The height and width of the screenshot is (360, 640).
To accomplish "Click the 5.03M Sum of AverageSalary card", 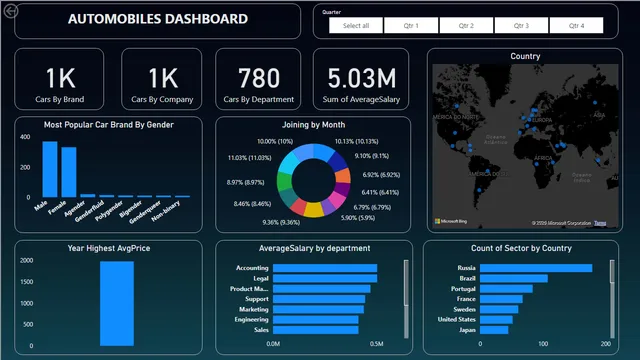I will tap(361, 79).
